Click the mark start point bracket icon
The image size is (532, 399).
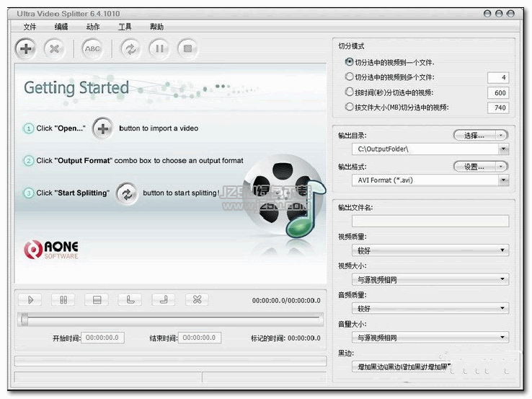130,299
